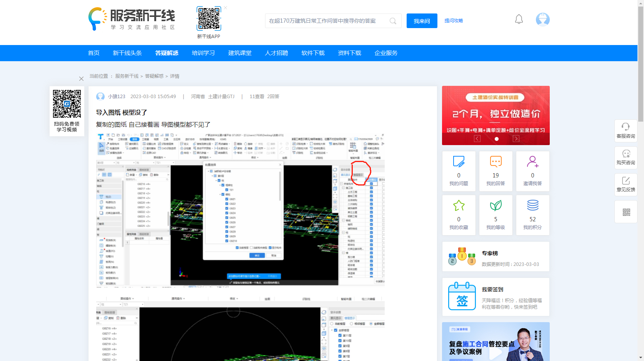The width and height of the screenshot is (644, 361).
Task: Click the 11查看 count text
Action: point(257,97)
